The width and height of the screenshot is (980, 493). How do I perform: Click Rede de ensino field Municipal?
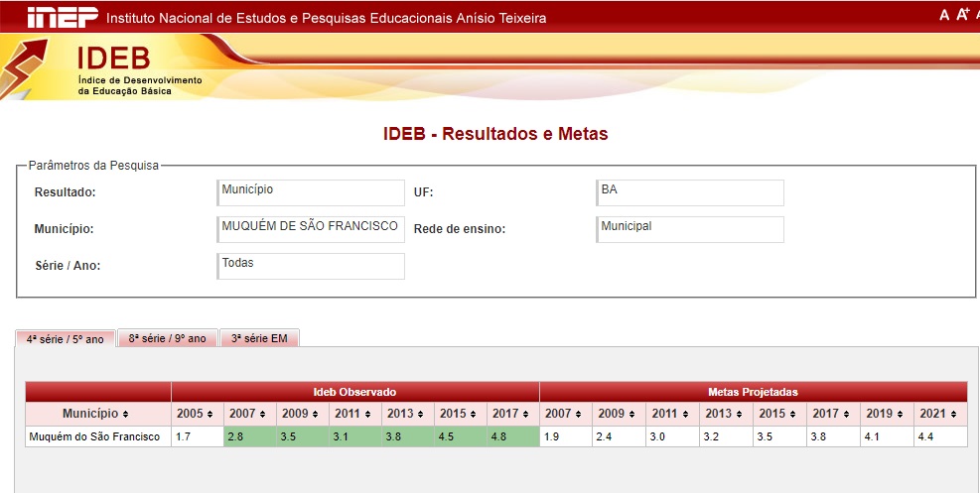(690, 230)
